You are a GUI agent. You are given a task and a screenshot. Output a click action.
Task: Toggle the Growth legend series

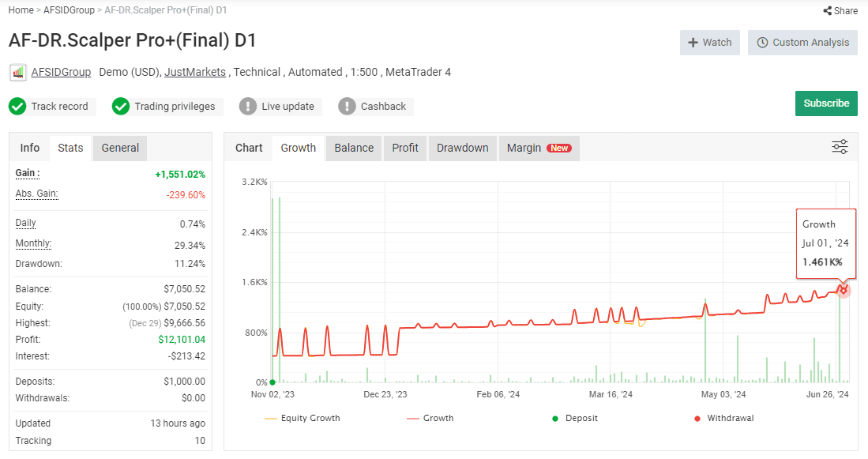(430, 418)
